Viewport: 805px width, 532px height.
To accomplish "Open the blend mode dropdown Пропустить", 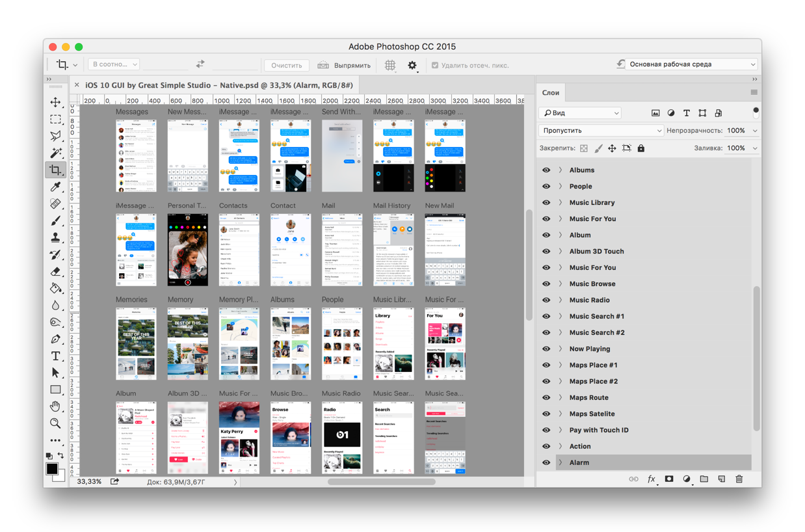I will [600, 131].
